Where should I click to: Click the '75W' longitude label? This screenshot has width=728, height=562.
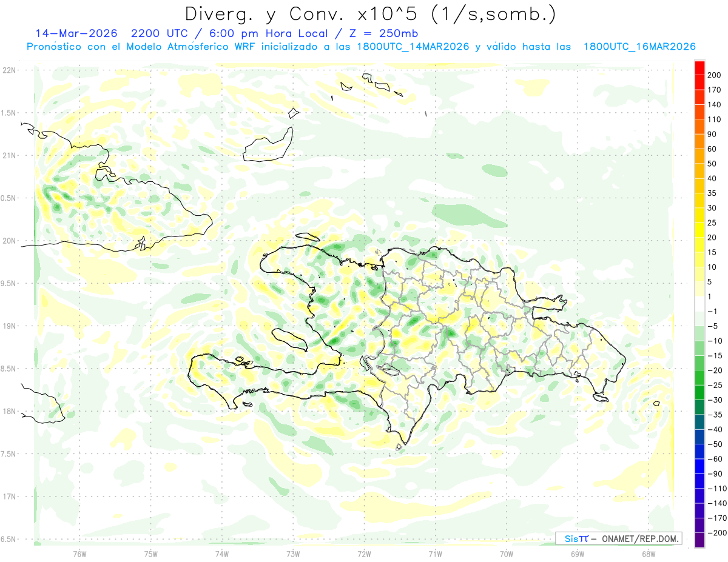(151, 555)
